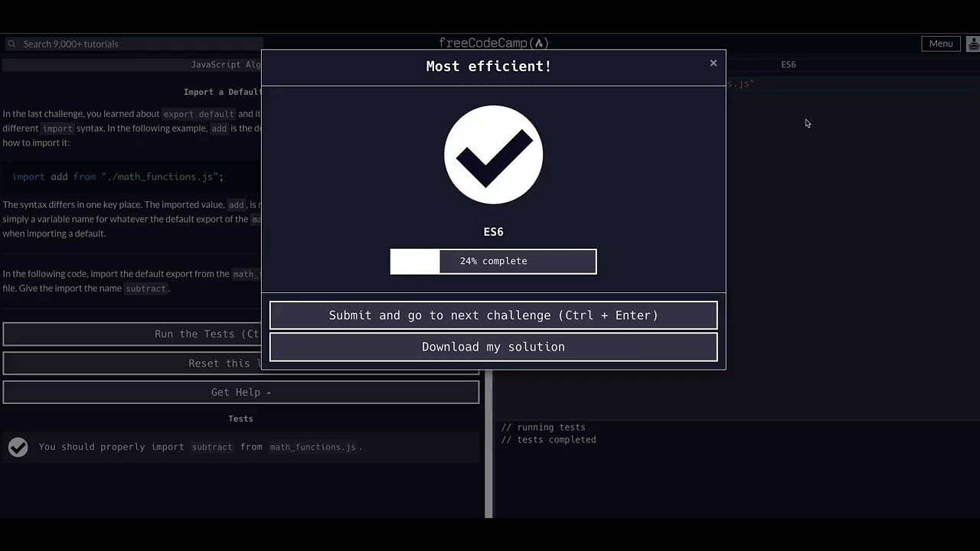
Task: Click the 'running tests' console line
Action: pos(543,428)
